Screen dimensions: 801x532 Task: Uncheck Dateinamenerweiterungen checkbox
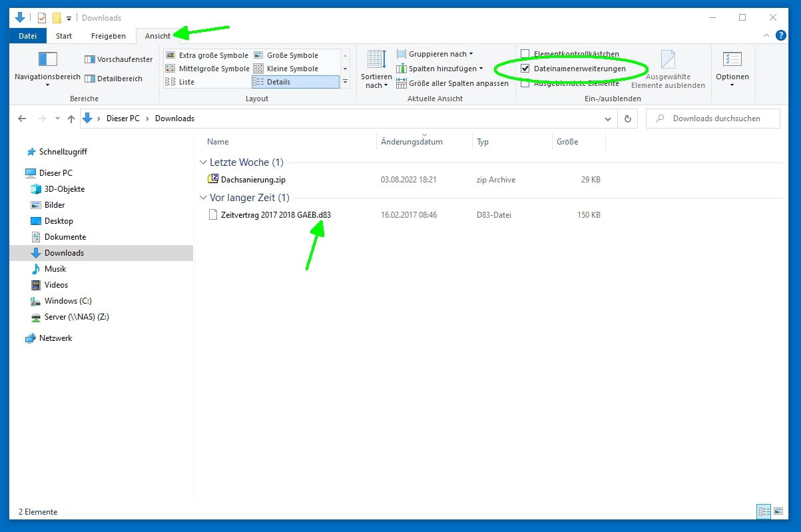coord(525,69)
